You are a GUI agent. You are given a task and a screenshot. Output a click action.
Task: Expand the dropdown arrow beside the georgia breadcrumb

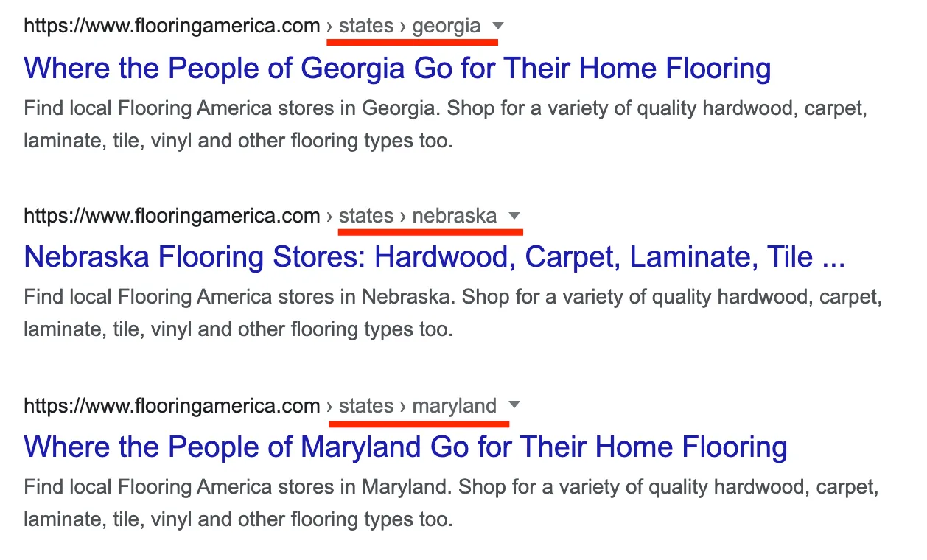(x=498, y=26)
